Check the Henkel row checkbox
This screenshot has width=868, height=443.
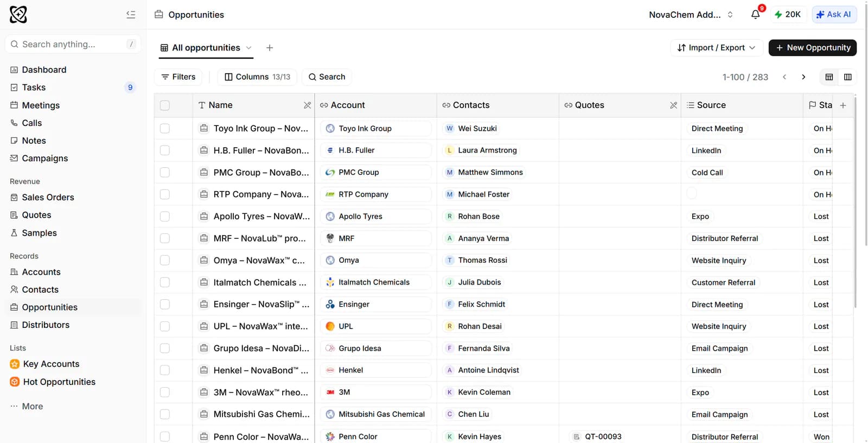165,370
